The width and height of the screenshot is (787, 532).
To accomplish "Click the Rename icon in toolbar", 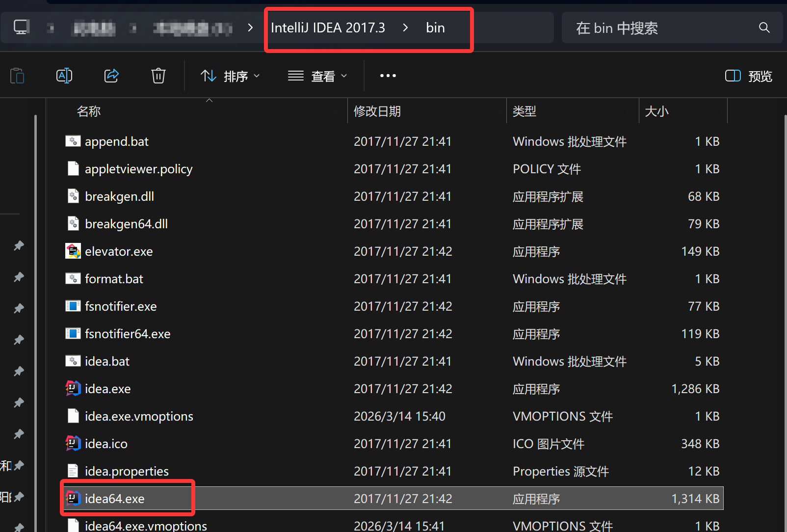I will pyautogui.click(x=64, y=76).
